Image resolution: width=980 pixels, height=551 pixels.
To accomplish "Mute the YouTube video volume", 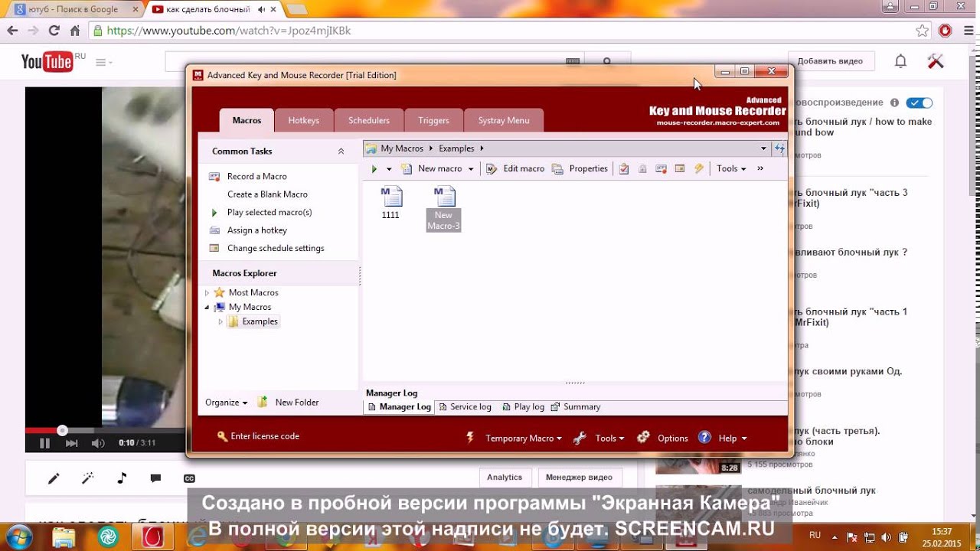I will pos(98,443).
